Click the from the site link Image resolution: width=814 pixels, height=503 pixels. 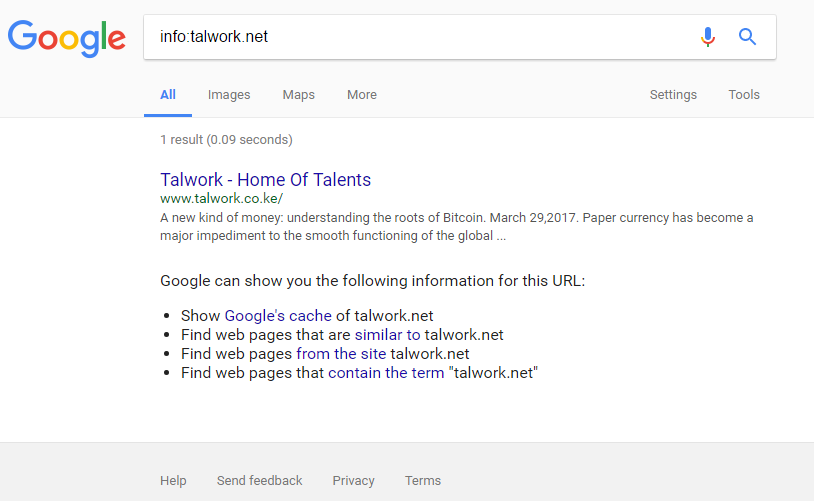(341, 354)
